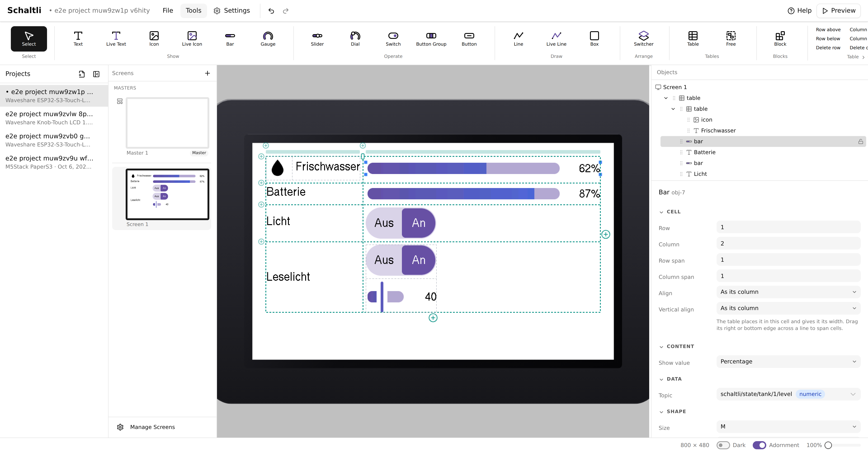Select the Screen 1 thumbnail
Screen dimensions: 868x452
(167, 194)
